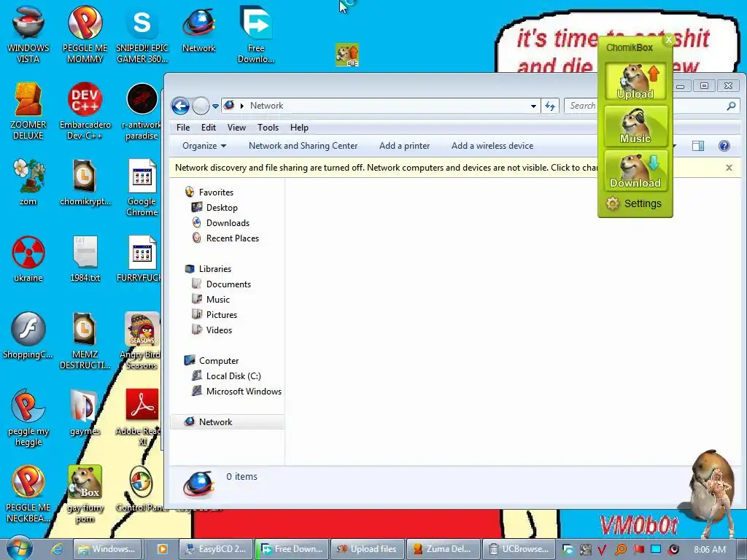The width and height of the screenshot is (747, 560).
Task: Select the r-antiwork paradise desktop icon
Action: [142, 111]
